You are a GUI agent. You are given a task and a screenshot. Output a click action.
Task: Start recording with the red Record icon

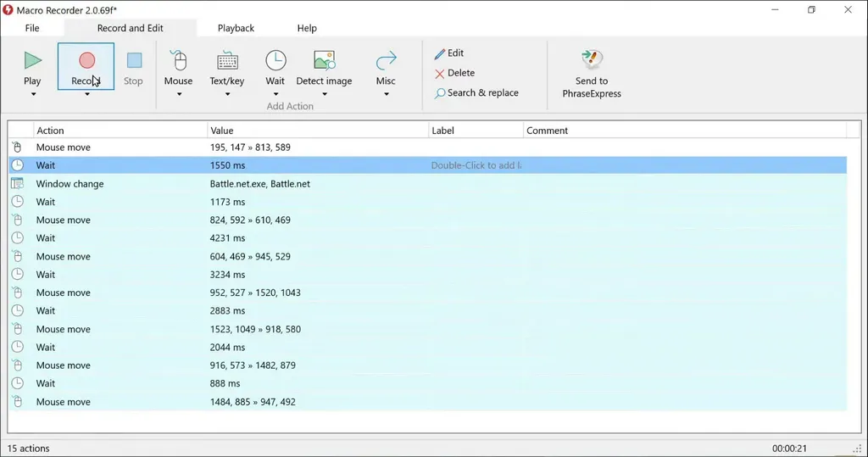(x=87, y=60)
